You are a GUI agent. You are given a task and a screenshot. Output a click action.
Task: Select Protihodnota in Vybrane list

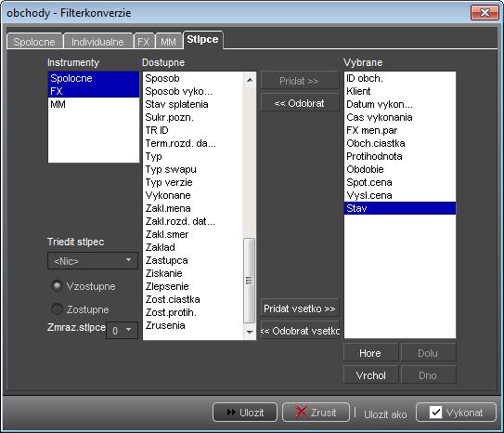400,156
